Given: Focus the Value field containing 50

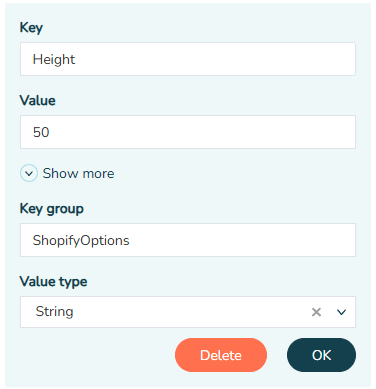Looking at the screenshot, I should 188,132.
